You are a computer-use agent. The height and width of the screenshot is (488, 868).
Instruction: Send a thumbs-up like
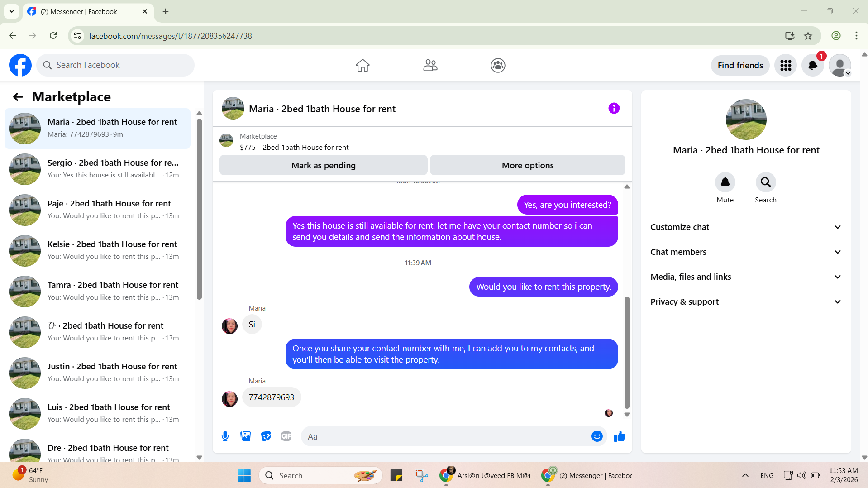pos(620,436)
